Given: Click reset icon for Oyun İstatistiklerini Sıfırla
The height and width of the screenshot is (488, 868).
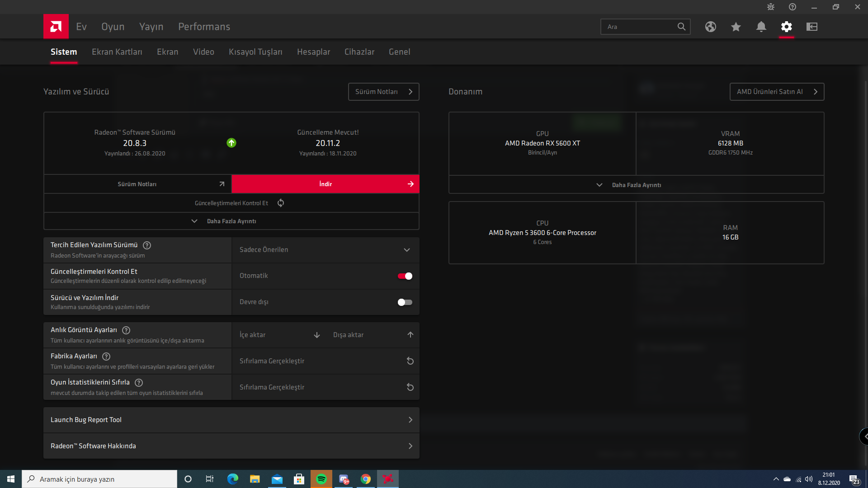Looking at the screenshot, I should coord(410,387).
